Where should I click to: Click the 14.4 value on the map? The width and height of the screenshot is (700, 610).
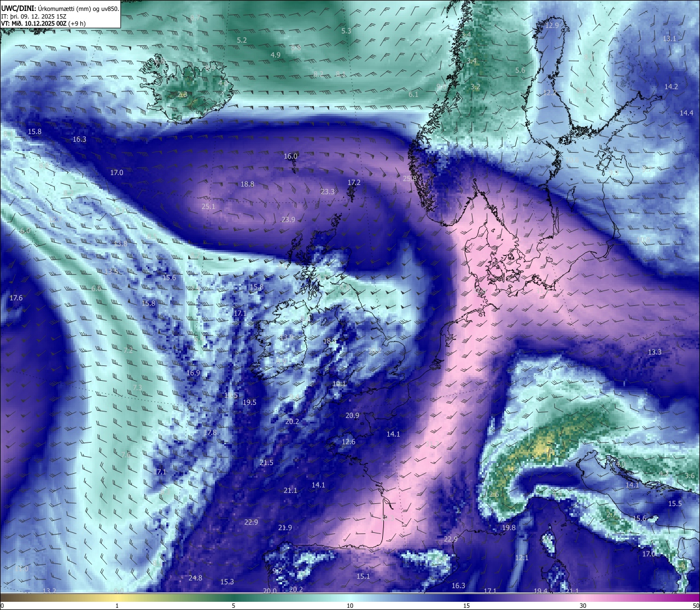(x=686, y=113)
